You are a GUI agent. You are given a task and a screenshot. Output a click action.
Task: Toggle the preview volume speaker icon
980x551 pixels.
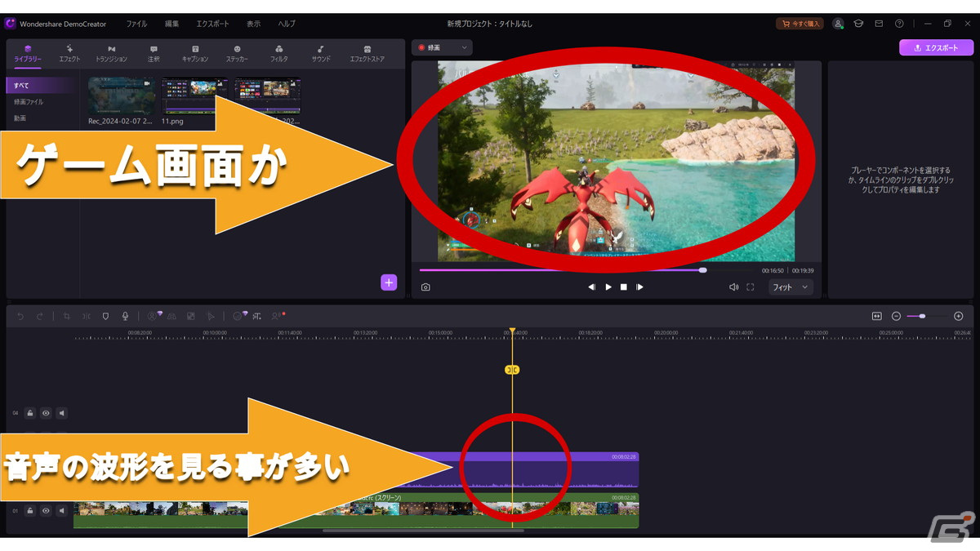(733, 287)
